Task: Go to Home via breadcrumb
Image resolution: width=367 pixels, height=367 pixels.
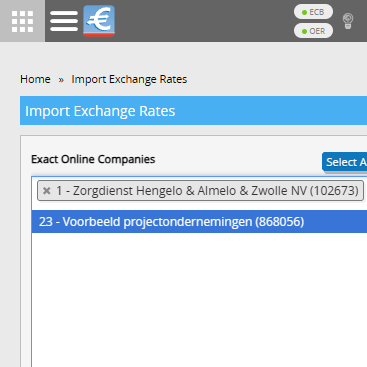Action: (35, 79)
